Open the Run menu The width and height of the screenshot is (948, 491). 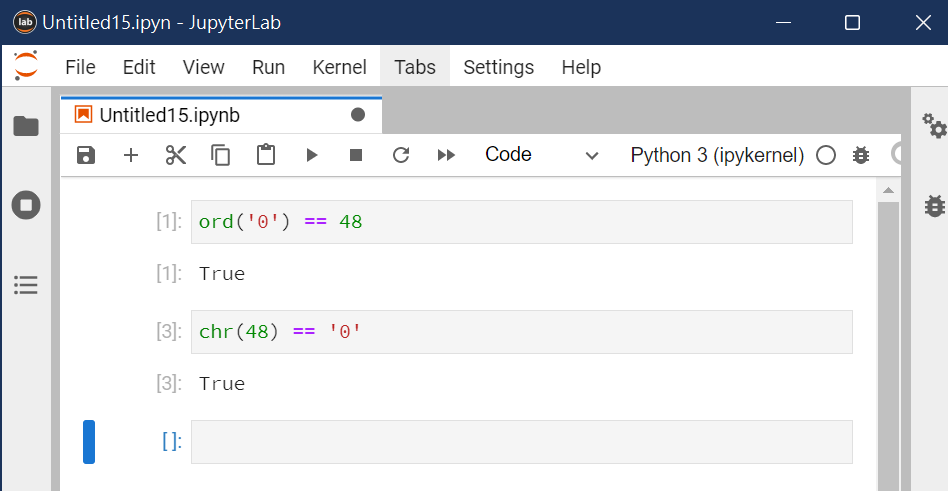(x=268, y=67)
